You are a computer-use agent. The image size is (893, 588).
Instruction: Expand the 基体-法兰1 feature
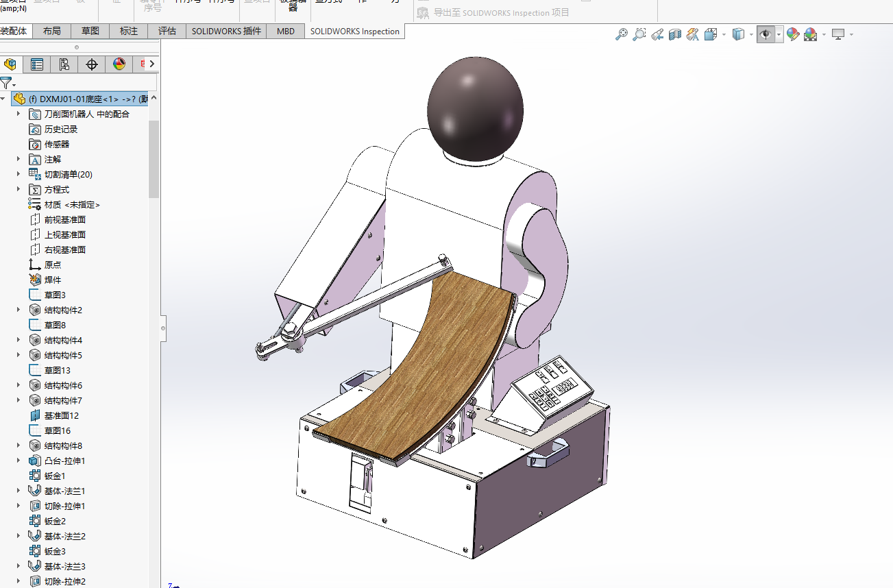[x=19, y=491]
